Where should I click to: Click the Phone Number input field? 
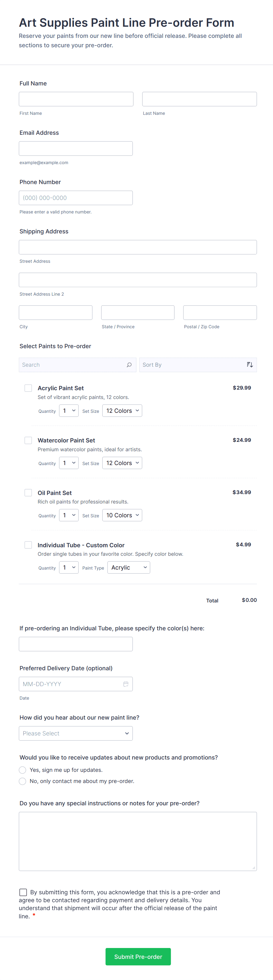click(76, 198)
